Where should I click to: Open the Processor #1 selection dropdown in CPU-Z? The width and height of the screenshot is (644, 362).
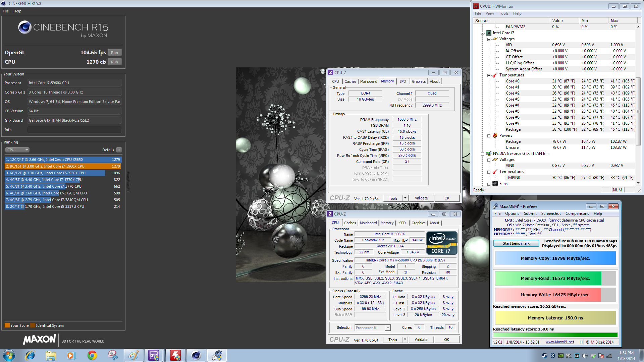(x=387, y=327)
